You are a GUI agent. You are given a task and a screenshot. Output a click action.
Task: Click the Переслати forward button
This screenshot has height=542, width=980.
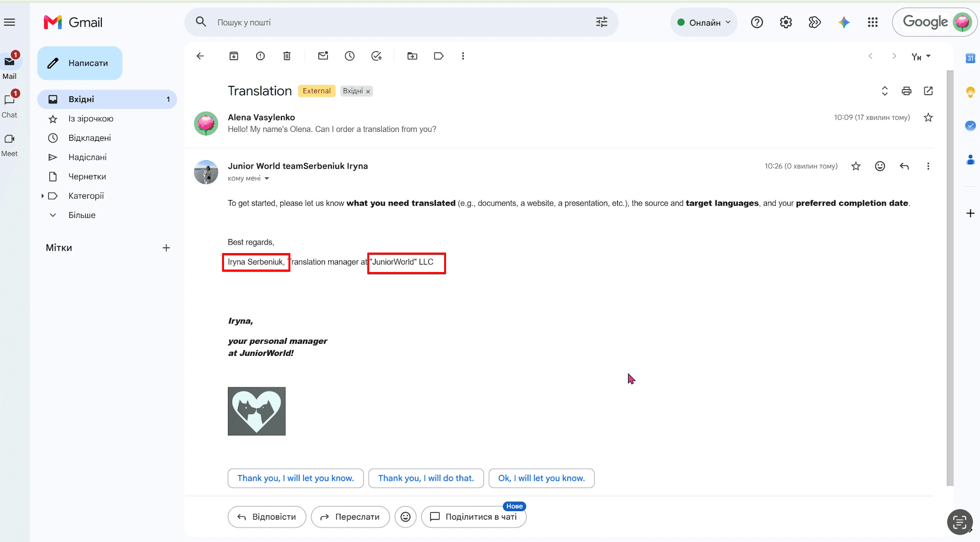[x=350, y=517]
